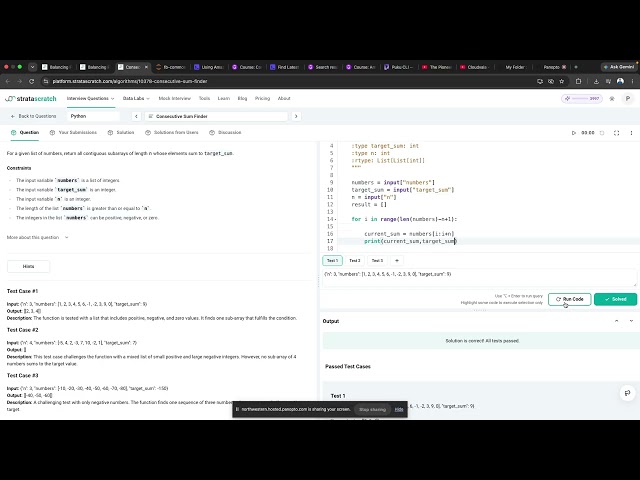This screenshot has width=640, height=480.
Task: Switch to the Cloudvalo browser tab
Action: tap(476, 67)
